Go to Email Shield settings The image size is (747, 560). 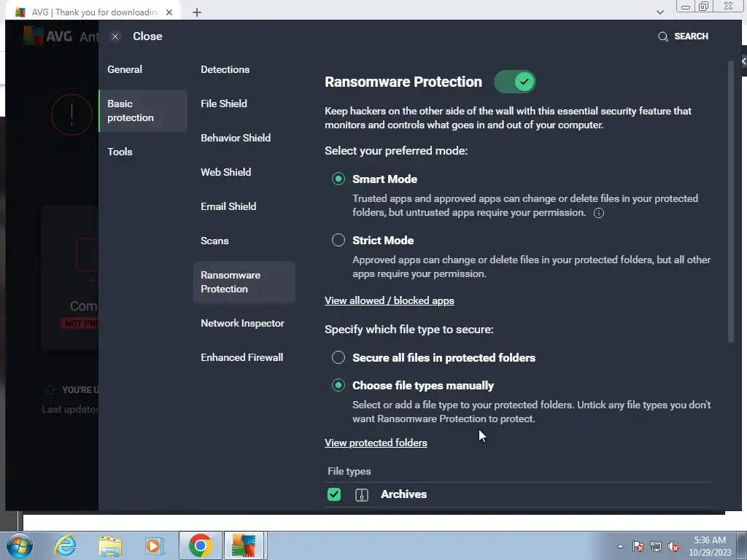pos(228,206)
